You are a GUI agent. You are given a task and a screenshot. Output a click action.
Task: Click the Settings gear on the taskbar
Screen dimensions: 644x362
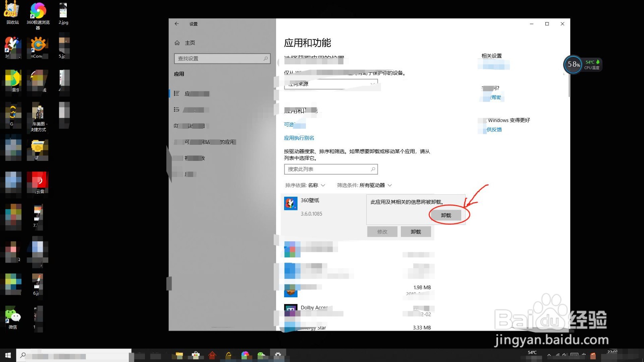click(278, 355)
